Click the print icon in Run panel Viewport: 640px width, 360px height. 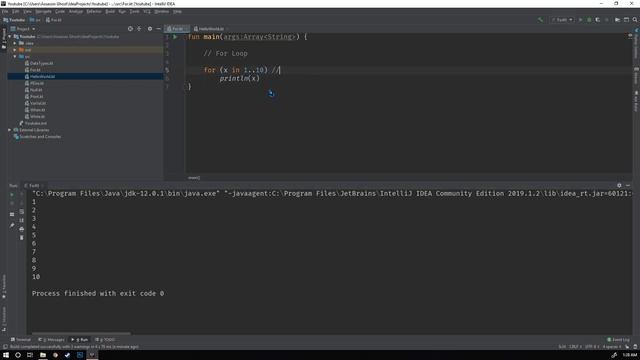coord(22,229)
